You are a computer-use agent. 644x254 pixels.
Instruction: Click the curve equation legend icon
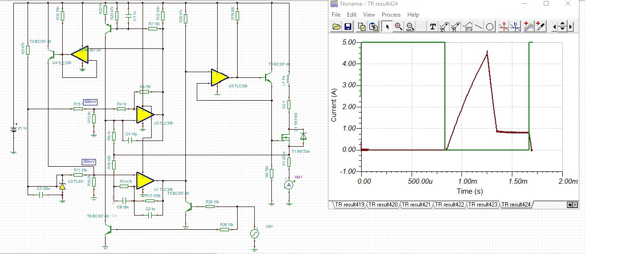467,27
